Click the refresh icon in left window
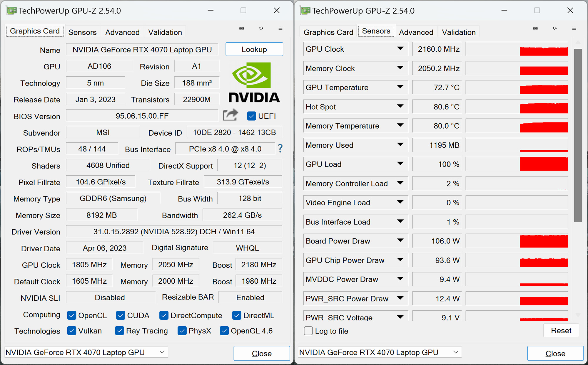Image resolution: width=588 pixels, height=365 pixels. (x=261, y=28)
